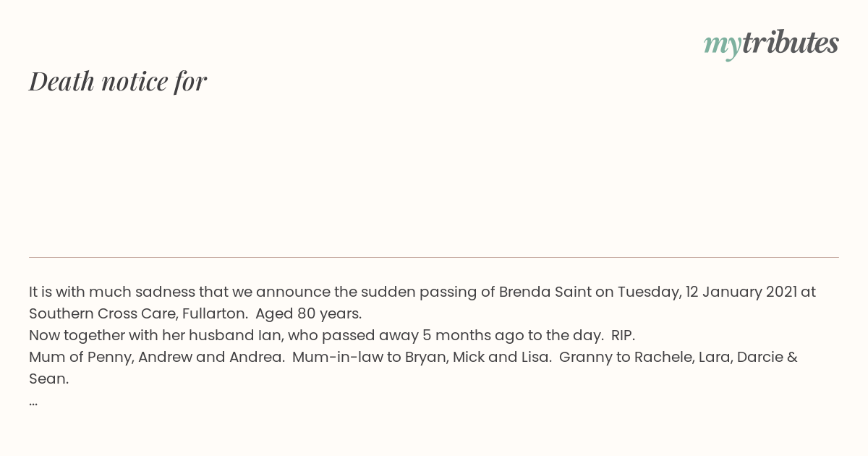The width and height of the screenshot is (868, 456).
Task: Click the text 'Mum-in-law to Bryan, Mick and Lisa'
Action: coord(421,357)
